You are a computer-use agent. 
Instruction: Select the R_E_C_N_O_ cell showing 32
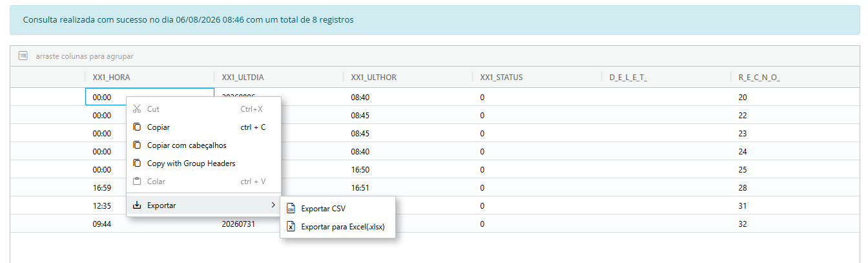794,224
